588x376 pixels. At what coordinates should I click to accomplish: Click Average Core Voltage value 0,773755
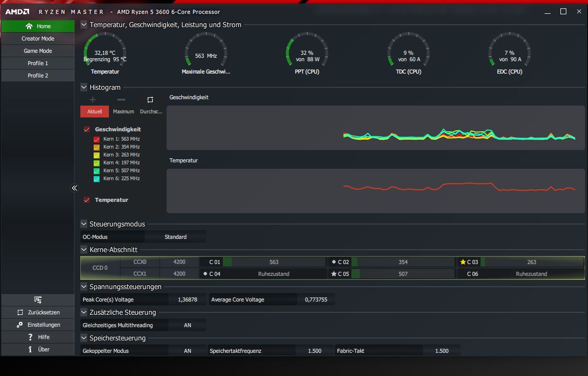click(x=316, y=300)
